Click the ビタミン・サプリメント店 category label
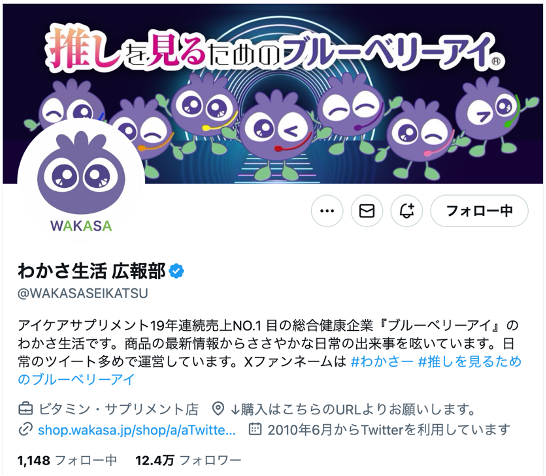 118,409
